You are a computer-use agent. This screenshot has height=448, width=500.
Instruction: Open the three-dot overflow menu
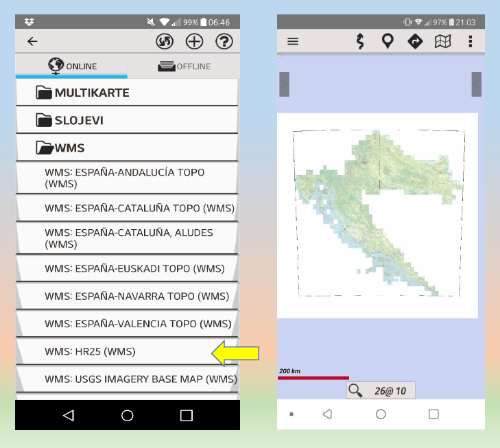click(471, 41)
